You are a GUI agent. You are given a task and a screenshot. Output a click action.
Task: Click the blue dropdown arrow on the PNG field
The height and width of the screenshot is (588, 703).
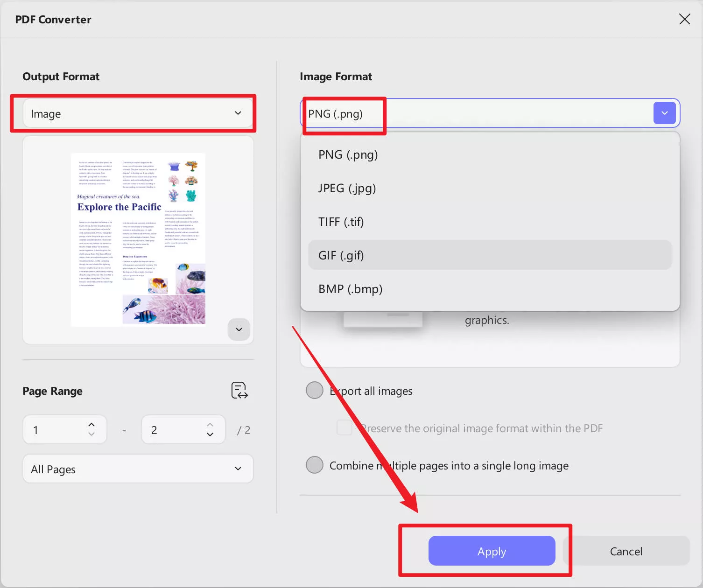point(664,113)
